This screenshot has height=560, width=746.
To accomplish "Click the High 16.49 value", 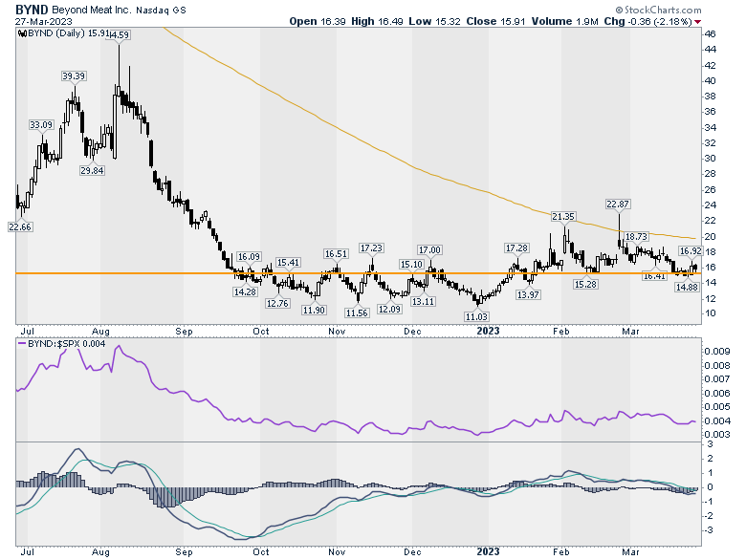I will point(377,21).
